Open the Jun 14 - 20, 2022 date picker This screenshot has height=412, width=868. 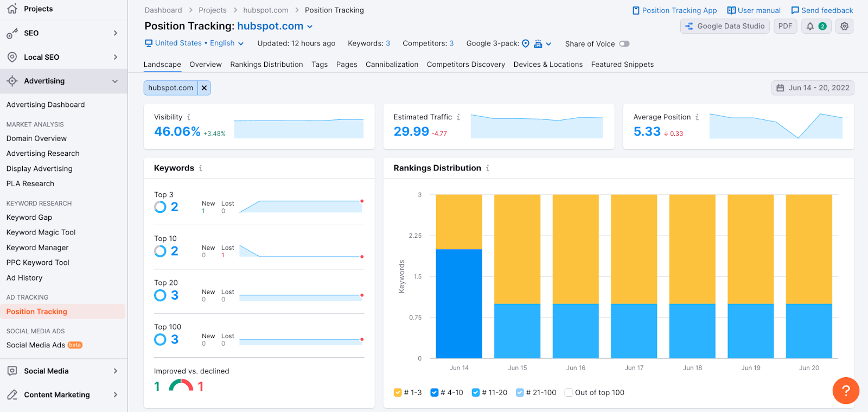pos(813,88)
